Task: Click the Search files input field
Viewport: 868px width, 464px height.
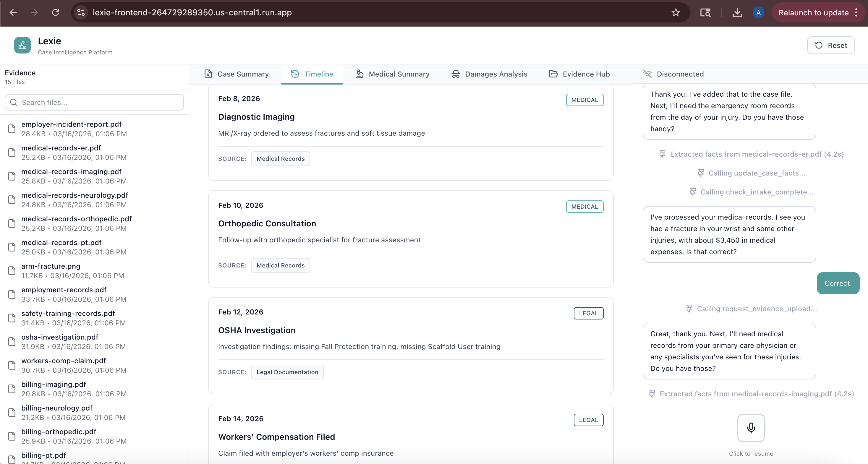Action: click(x=94, y=103)
